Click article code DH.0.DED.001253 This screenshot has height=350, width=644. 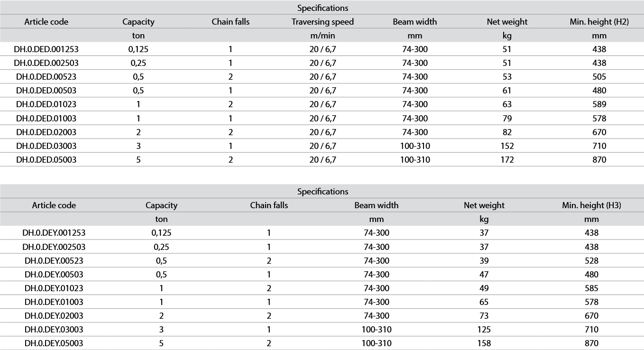coord(46,49)
